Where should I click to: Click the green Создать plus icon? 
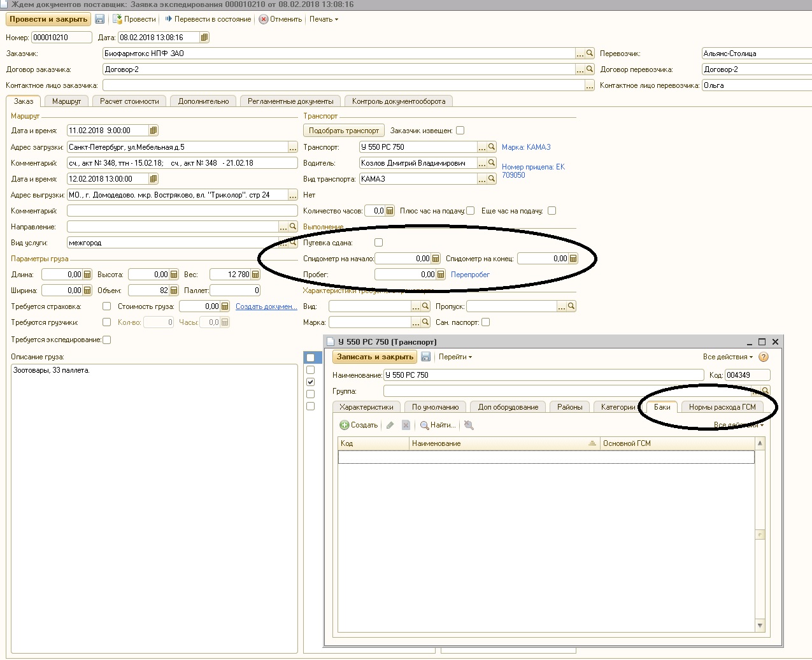pos(345,425)
